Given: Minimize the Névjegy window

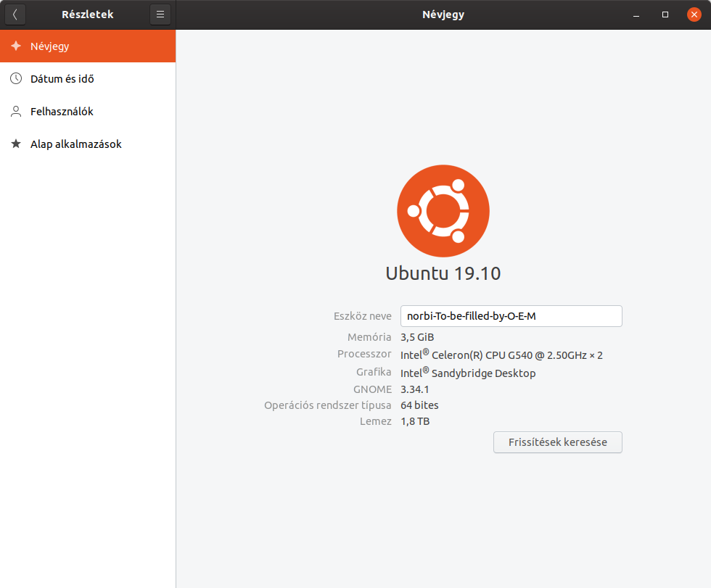Looking at the screenshot, I should click(x=636, y=15).
